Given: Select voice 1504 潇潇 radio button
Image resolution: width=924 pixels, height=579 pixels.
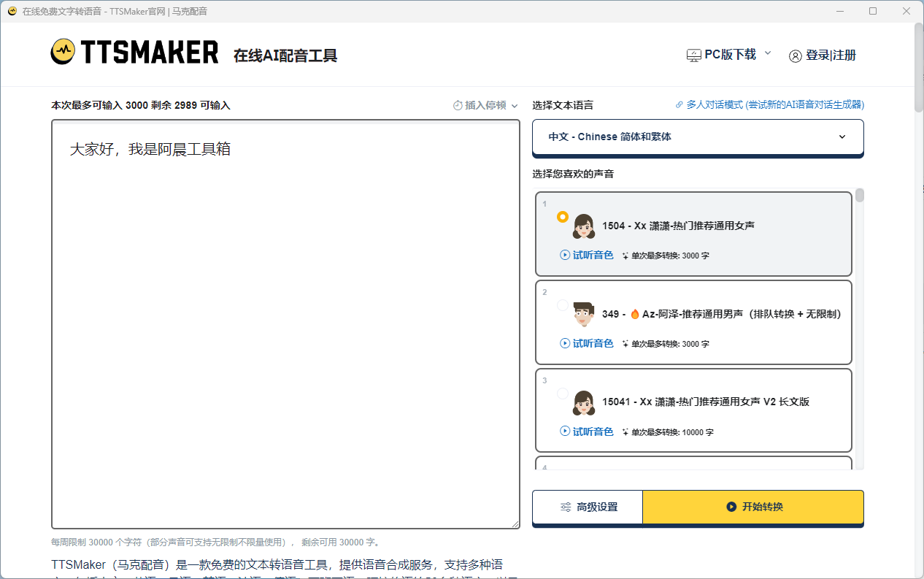Looking at the screenshot, I should click(x=563, y=217).
